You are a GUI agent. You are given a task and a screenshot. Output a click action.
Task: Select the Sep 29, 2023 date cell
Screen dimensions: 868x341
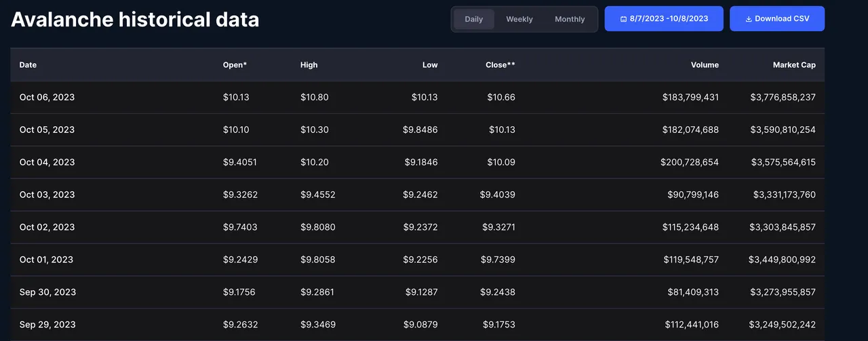point(47,325)
